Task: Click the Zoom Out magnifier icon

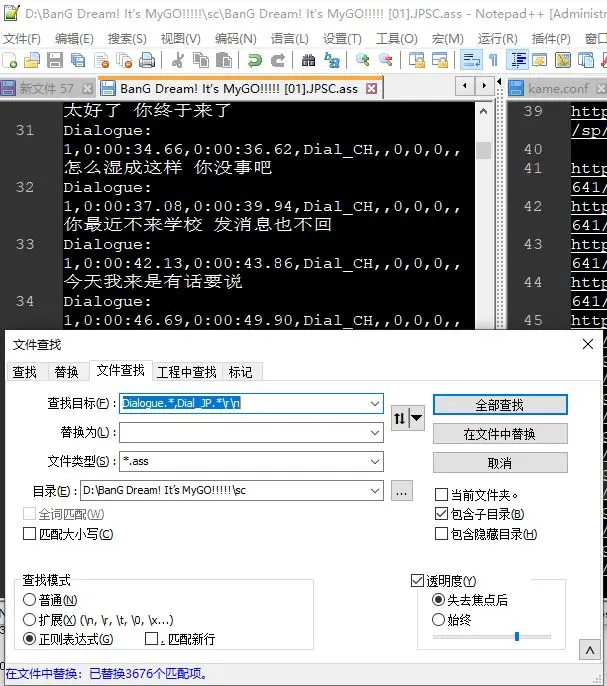Action: click(x=386, y=60)
